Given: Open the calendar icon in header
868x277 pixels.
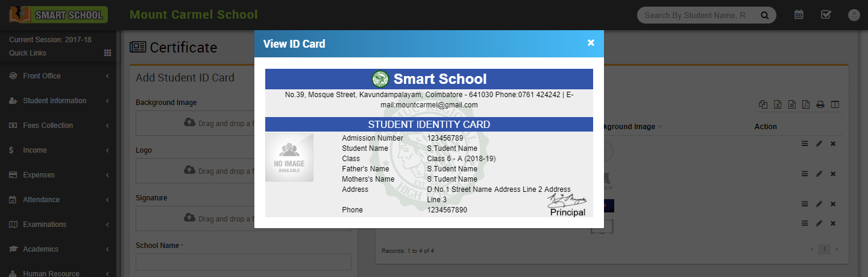Looking at the screenshot, I should click(x=799, y=15).
